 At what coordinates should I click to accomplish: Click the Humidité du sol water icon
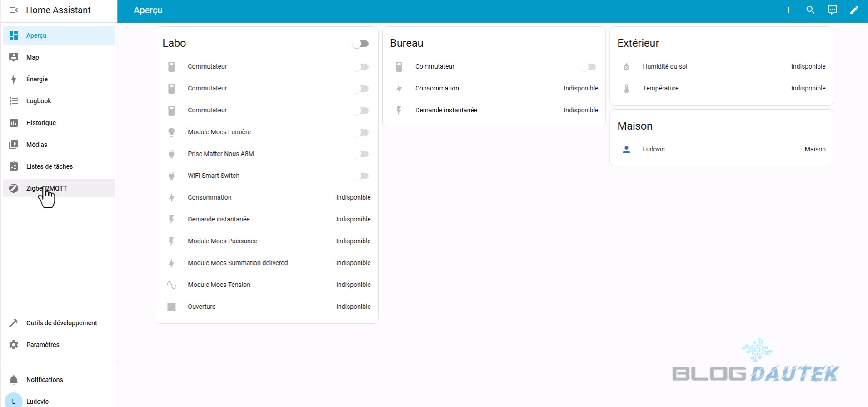626,67
